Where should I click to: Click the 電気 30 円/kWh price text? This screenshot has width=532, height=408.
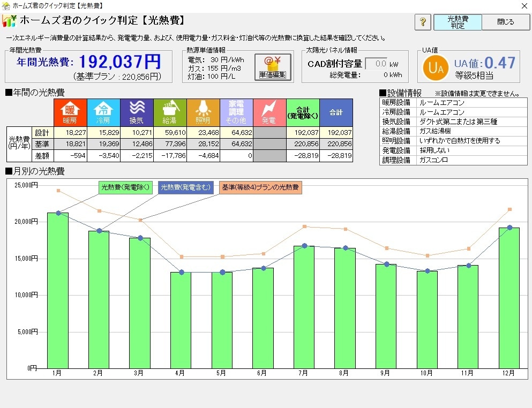click(216, 59)
